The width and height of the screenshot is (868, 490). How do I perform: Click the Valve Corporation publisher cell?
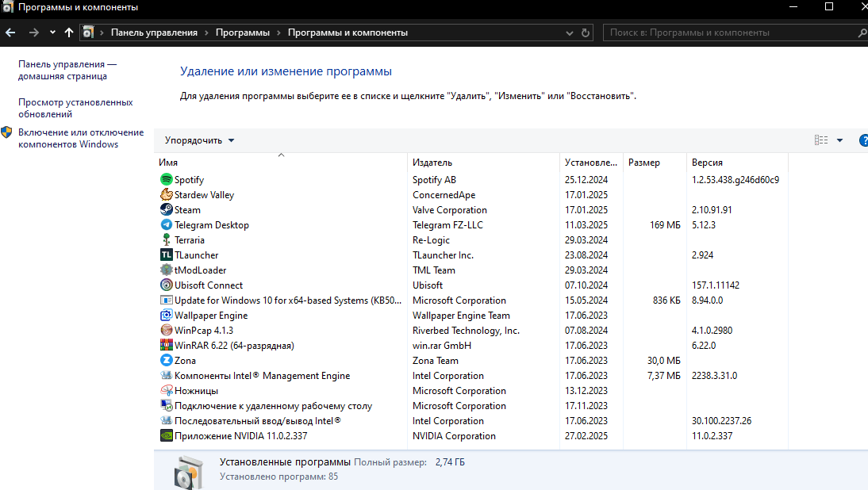(450, 209)
